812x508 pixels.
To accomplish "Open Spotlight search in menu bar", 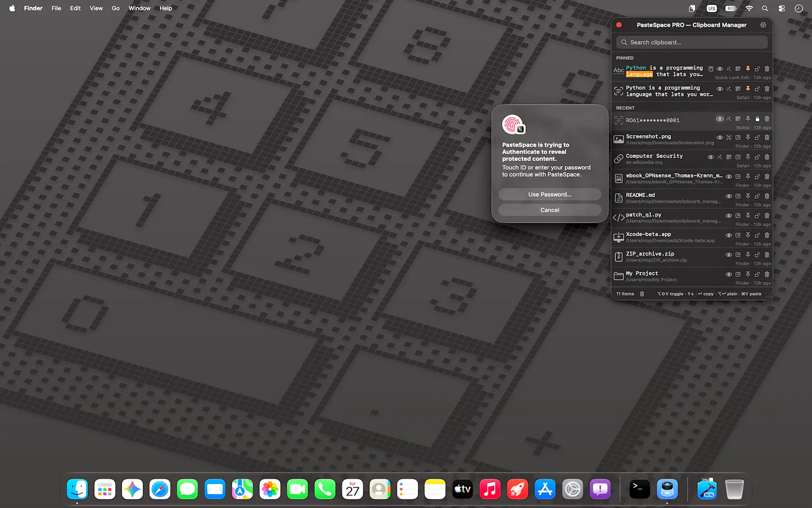I will click(x=765, y=8).
